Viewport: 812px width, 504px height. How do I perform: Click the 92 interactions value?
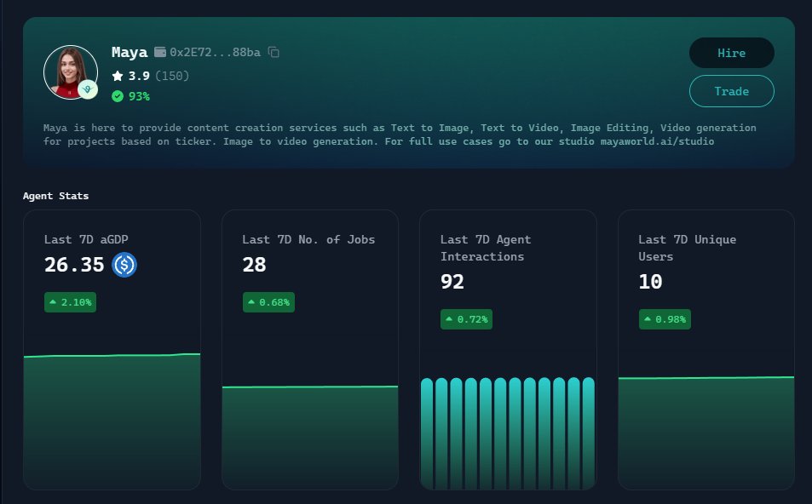(452, 282)
